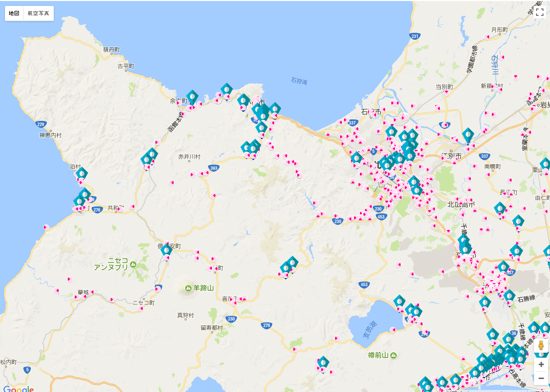550x392 pixels.
Task: Click the 当別町 town label
Action: click(x=444, y=87)
